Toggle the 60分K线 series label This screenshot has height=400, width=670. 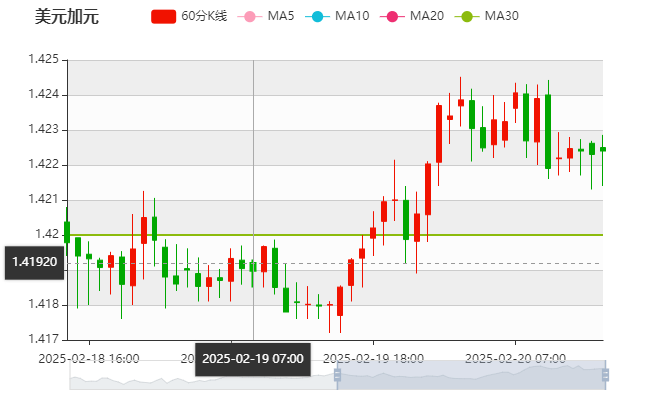[205, 17]
